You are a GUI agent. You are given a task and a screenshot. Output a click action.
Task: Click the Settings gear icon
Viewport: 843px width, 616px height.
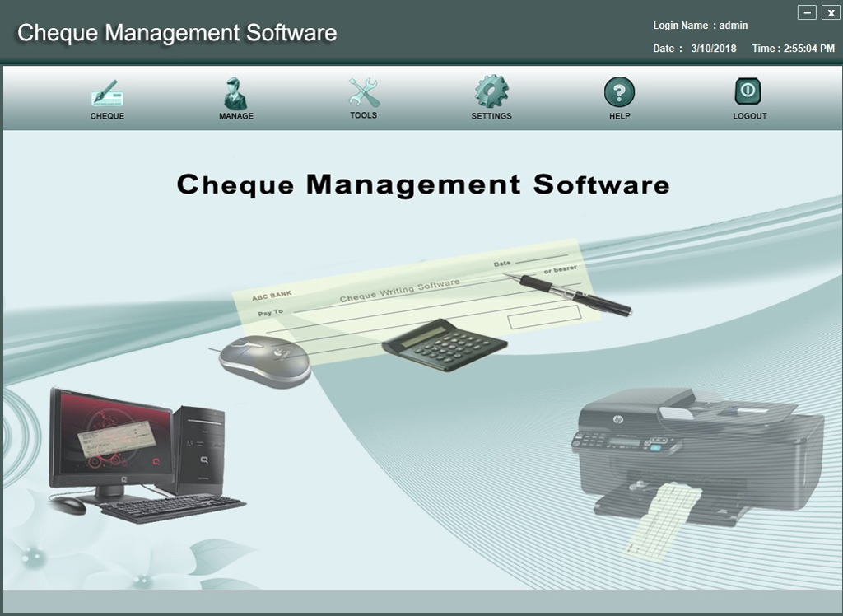(x=491, y=92)
